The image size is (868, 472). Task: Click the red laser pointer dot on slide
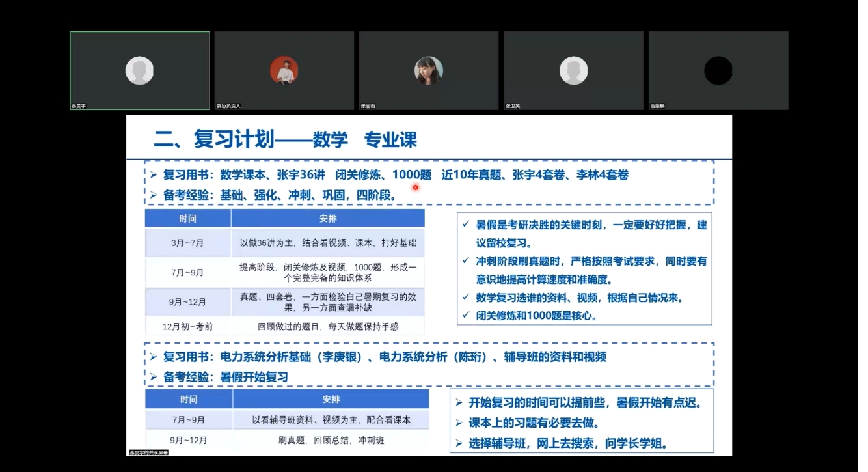point(415,187)
